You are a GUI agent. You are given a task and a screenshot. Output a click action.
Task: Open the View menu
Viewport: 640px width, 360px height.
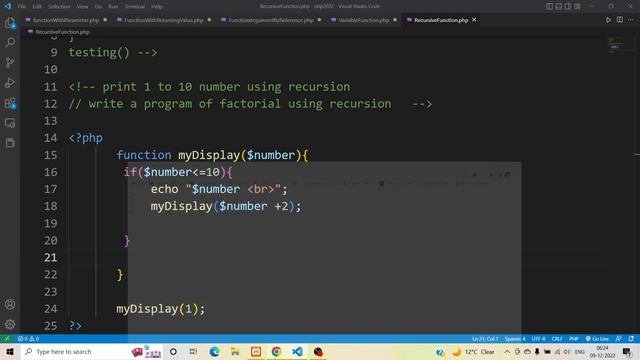tap(82, 7)
